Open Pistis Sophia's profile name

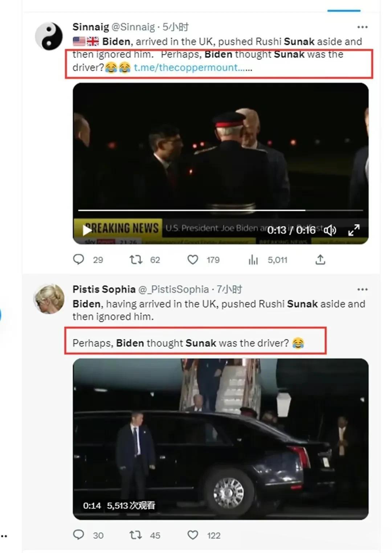[x=104, y=289]
